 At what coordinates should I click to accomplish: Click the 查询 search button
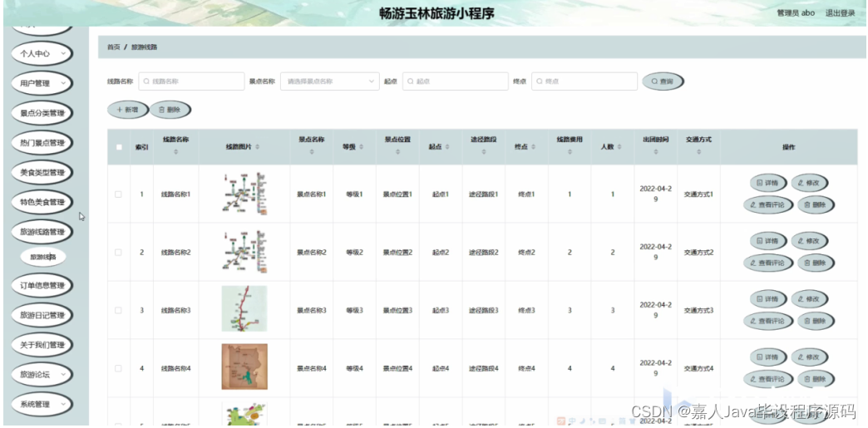click(663, 81)
